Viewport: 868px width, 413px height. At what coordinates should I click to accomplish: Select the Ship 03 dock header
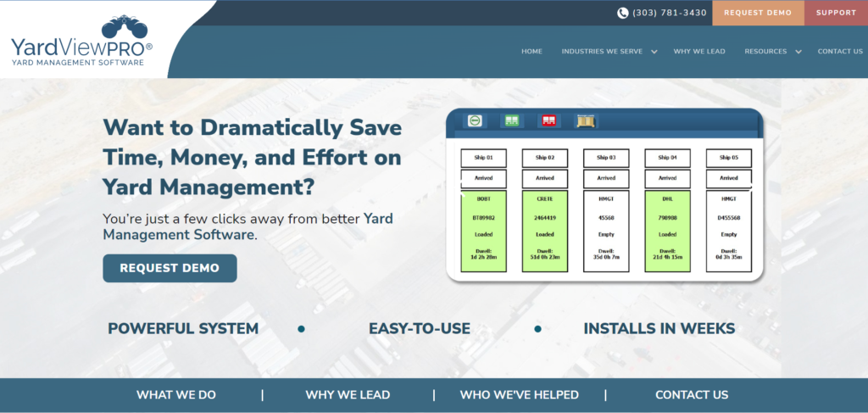click(x=606, y=158)
